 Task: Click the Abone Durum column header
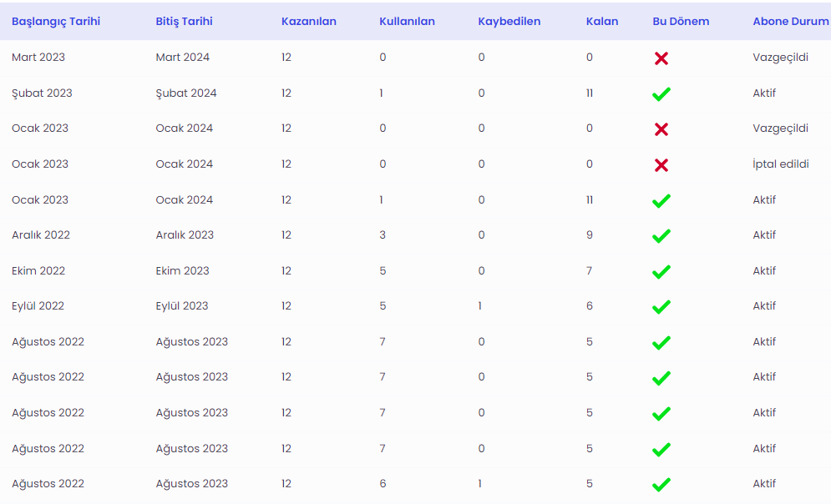pyautogui.click(x=791, y=21)
